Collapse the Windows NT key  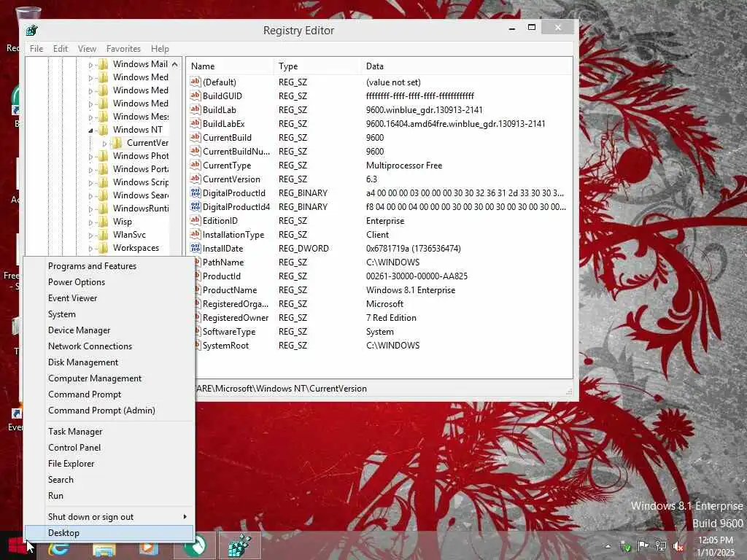pos(90,130)
